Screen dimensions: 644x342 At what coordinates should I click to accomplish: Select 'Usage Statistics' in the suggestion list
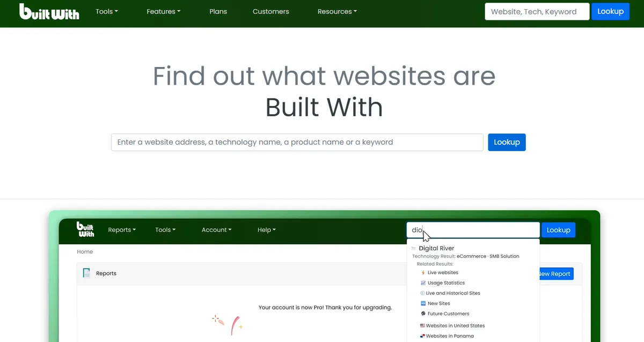tap(446, 283)
